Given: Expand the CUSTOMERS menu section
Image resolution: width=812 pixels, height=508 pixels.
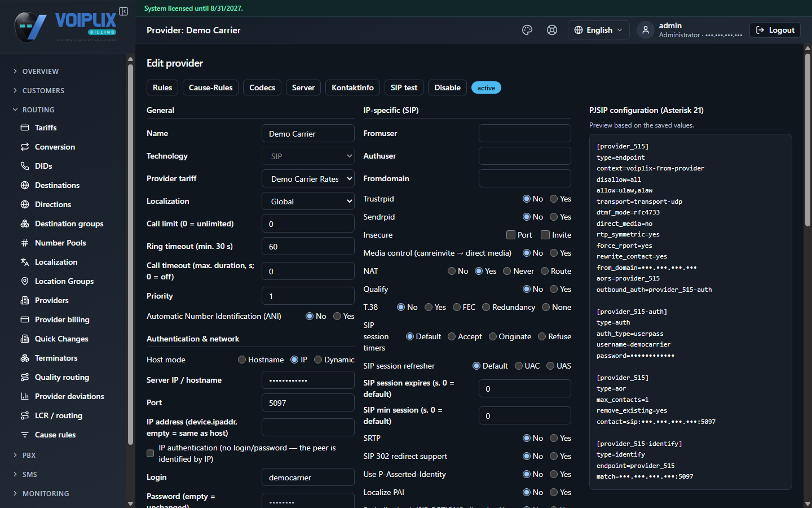Looking at the screenshot, I should [x=43, y=90].
